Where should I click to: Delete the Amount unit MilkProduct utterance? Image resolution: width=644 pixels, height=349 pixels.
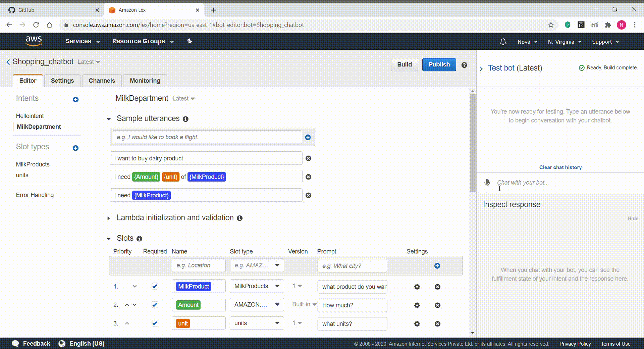tap(308, 177)
